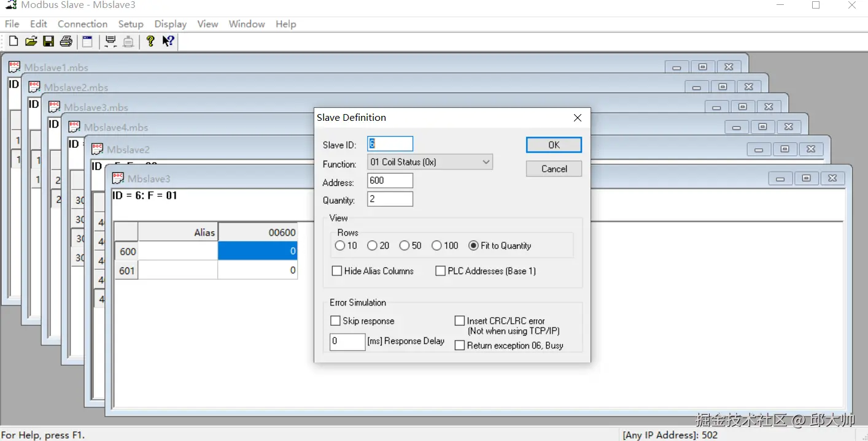Viewport: 868px width, 441px height.
Task: Minimize the Mbslave2 child window
Action: pyautogui.click(x=759, y=149)
